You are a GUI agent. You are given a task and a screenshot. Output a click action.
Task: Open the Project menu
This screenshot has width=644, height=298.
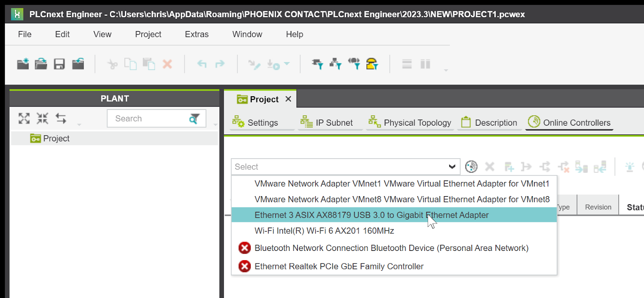(x=148, y=34)
